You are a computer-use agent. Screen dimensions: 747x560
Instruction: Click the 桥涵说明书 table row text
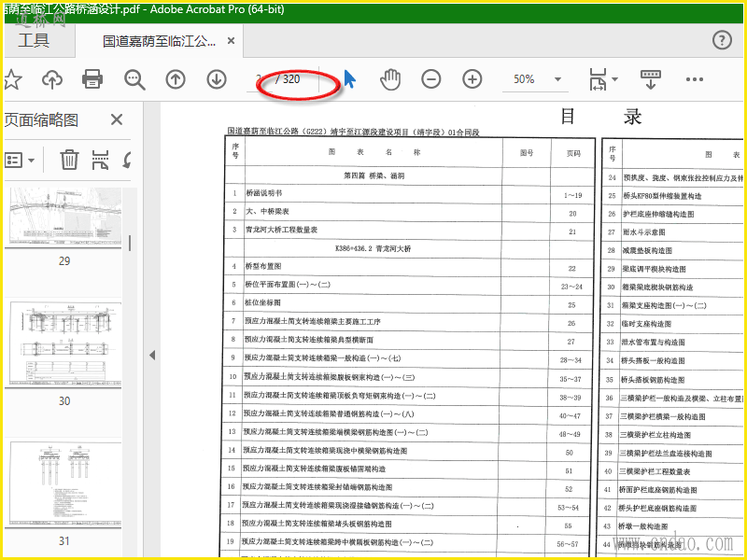263,193
